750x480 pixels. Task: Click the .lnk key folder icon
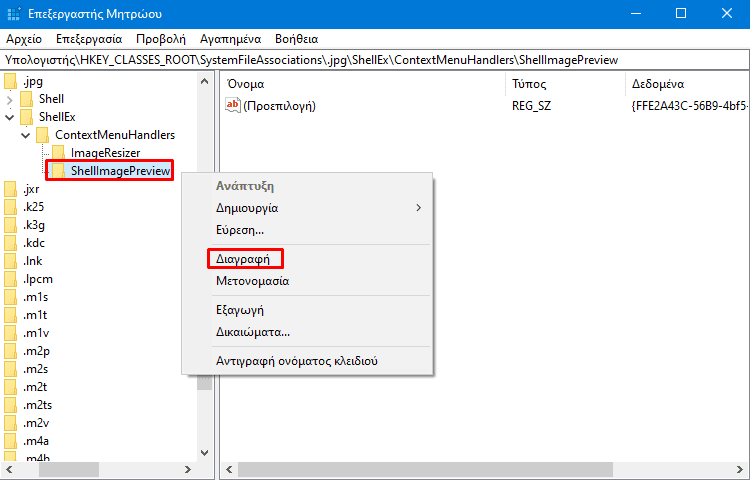tap(10, 261)
